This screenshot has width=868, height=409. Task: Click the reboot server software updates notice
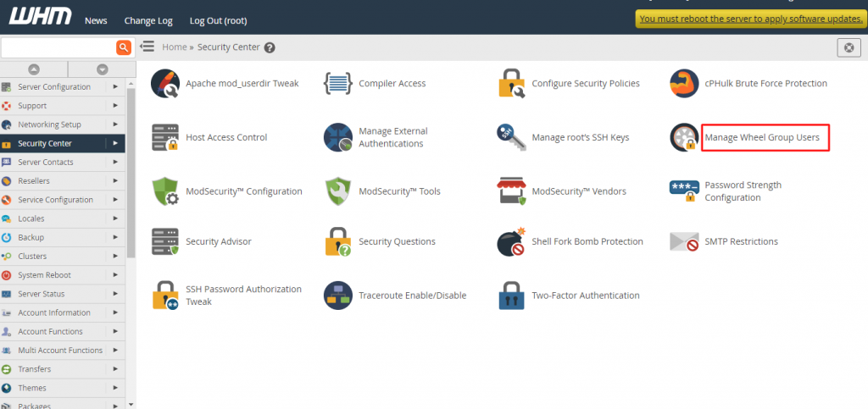[749, 19]
